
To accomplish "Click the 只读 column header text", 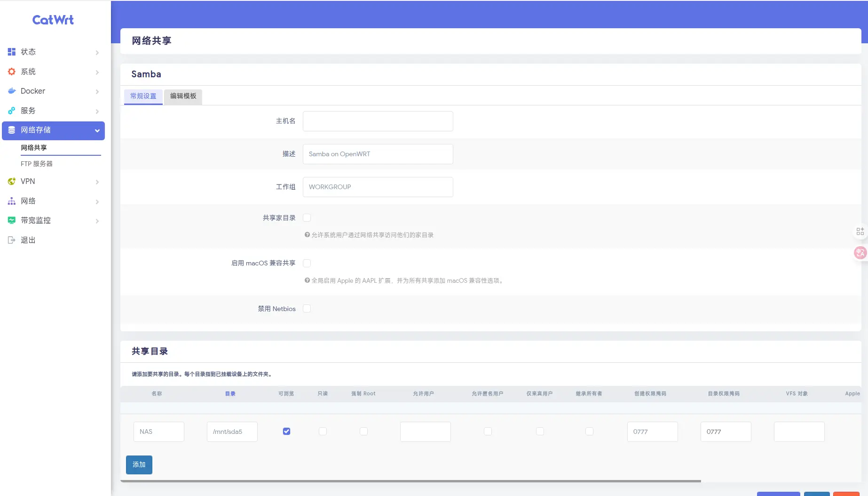I will coord(323,393).
